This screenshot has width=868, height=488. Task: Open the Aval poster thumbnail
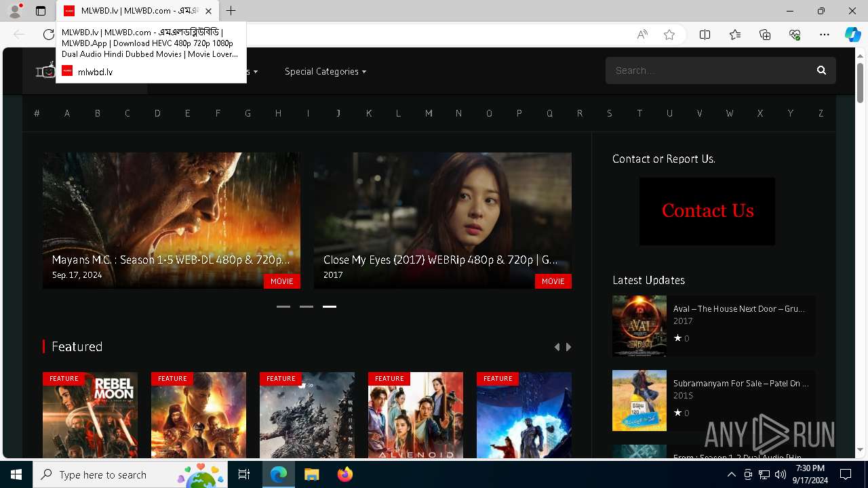[x=639, y=326]
